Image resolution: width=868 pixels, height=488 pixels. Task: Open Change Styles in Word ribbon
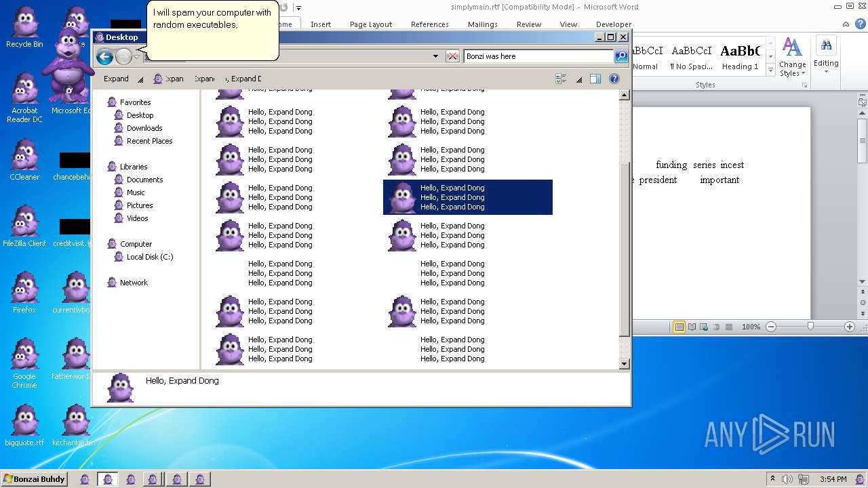(792, 57)
